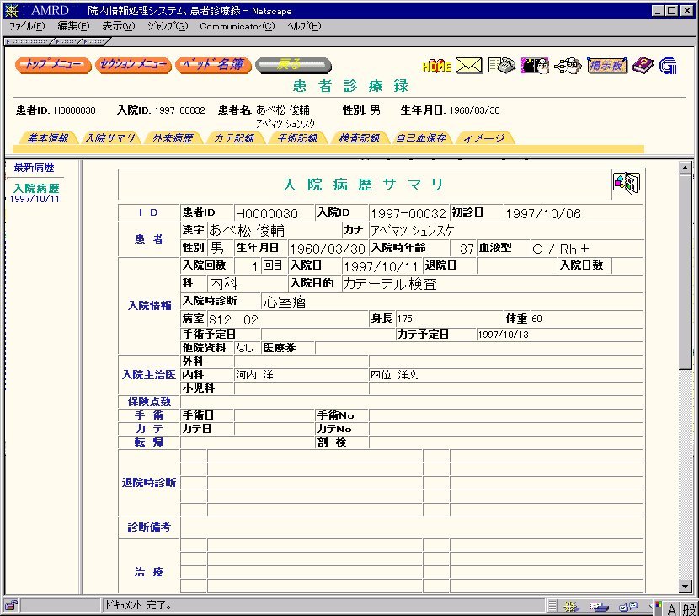This screenshot has height=616, width=699.
Task: Open the Communicator menu
Action: point(237,26)
